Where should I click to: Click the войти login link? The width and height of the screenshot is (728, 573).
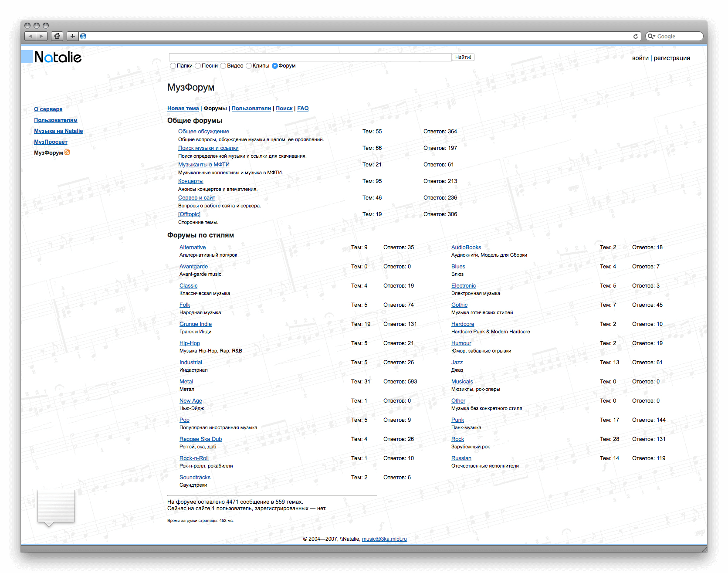coord(640,58)
